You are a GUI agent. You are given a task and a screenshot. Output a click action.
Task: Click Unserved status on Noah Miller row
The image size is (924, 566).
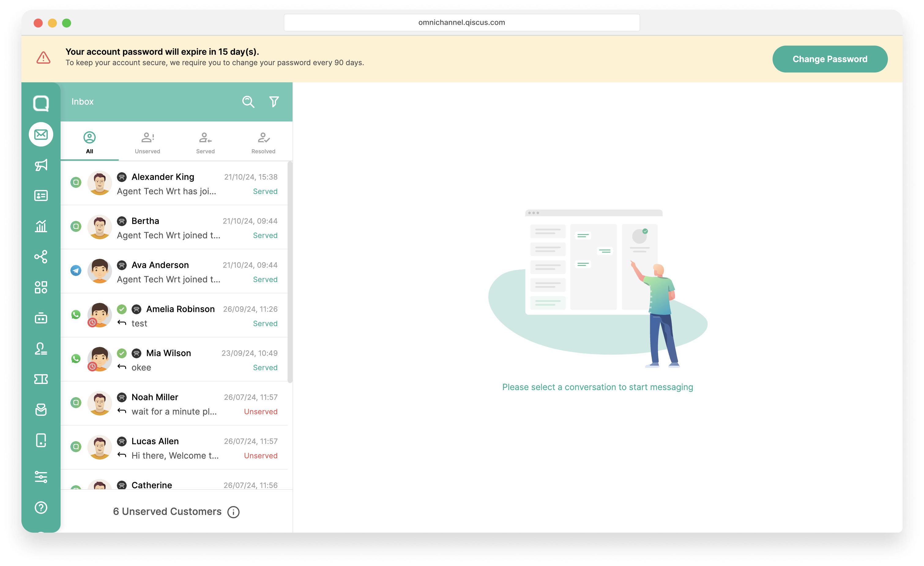point(261,411)
